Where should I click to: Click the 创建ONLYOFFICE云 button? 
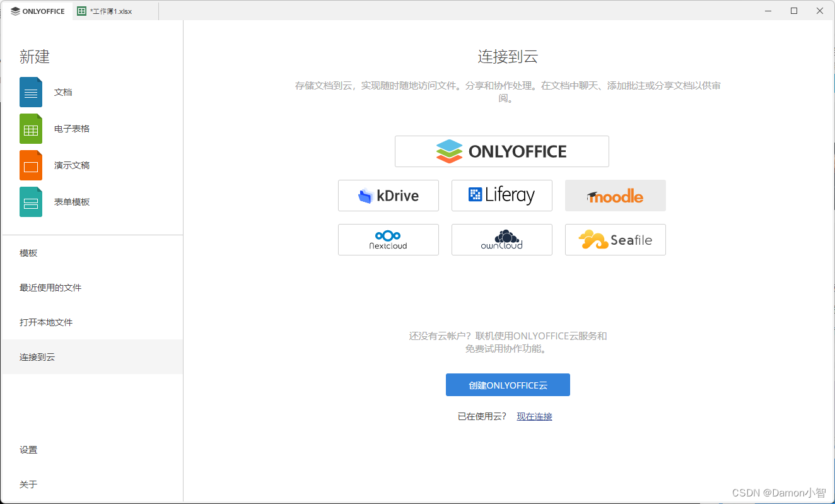pos(508,385)
